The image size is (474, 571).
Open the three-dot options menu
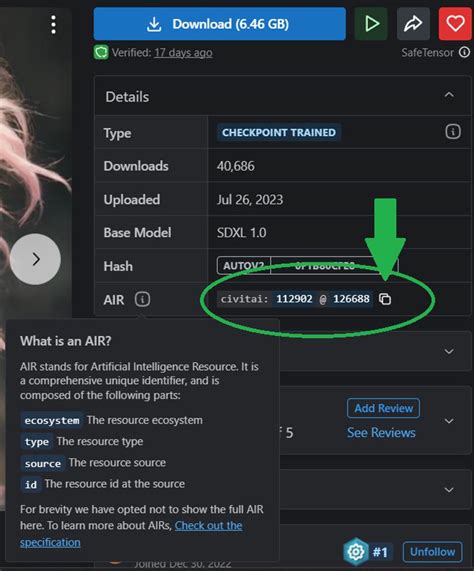point(54,25)
